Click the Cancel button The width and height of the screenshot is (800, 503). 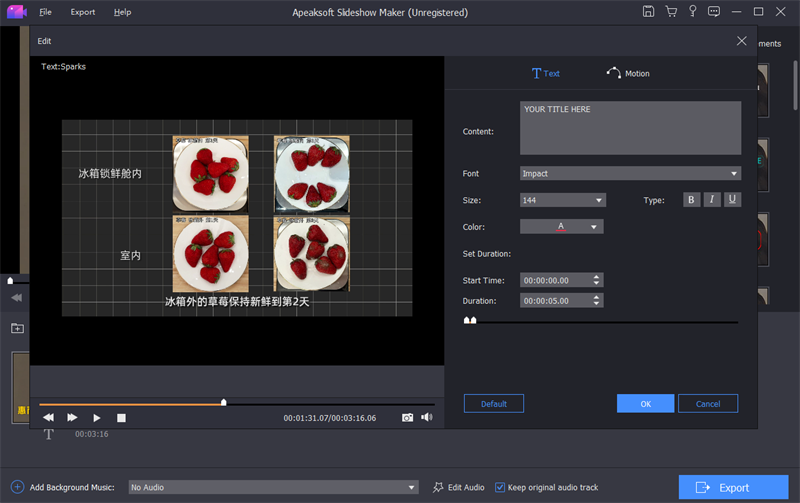click(x=708, y=404)
